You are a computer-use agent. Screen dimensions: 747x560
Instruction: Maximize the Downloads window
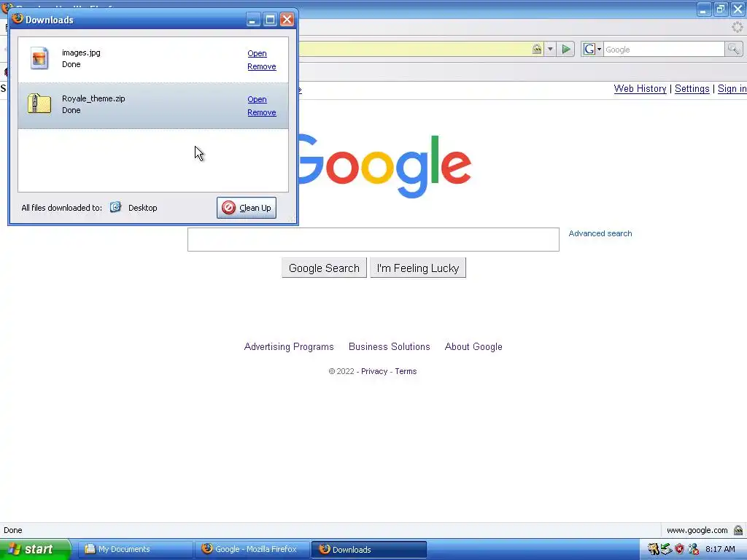270,20
